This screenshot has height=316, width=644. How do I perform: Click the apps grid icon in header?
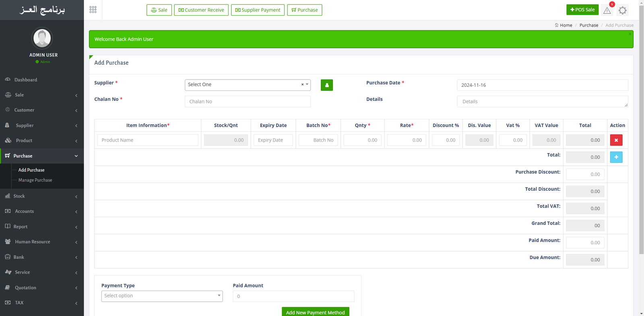(x=93, y=10)
